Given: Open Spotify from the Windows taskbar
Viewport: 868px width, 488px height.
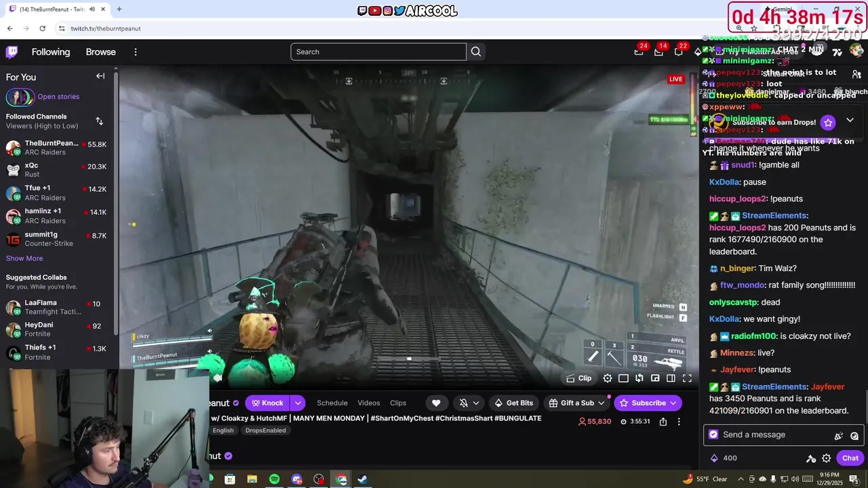Looking at the screenshot, I should [x=274, y=479].
